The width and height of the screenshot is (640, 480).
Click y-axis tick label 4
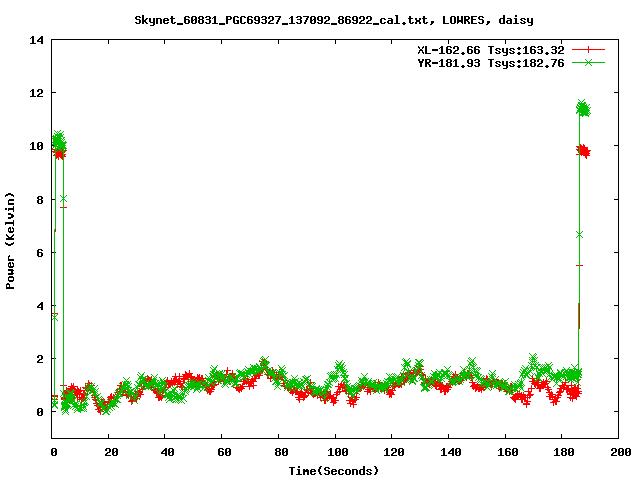[x=40, y=306]
